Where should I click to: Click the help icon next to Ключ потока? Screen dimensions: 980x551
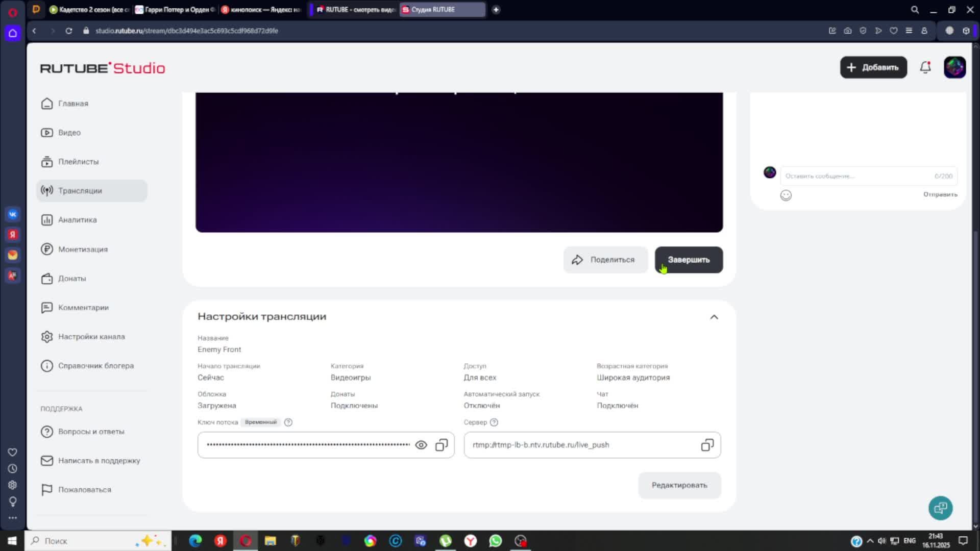coord(288,422)
